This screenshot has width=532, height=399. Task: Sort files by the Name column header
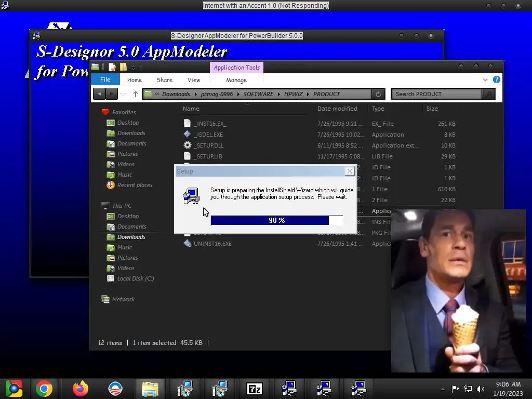[191, 109]
